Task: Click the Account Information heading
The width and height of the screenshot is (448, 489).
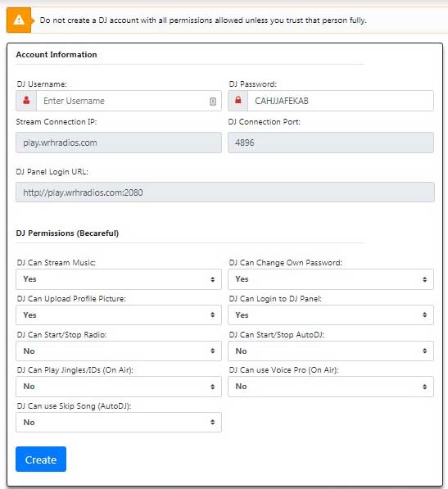Action: [x=57, y=55]
